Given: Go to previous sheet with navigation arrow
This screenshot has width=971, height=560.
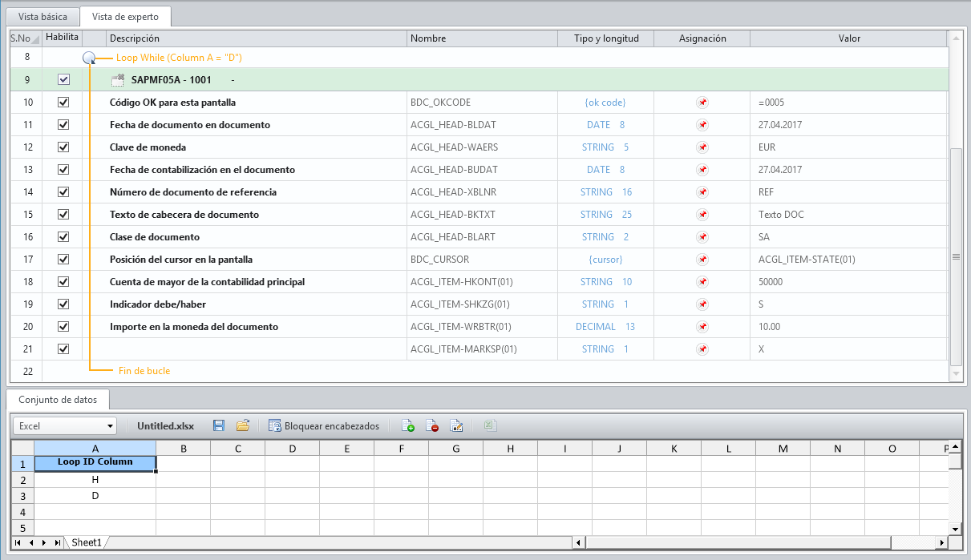Looking at the screenshot, I should [x=31, y=542].
